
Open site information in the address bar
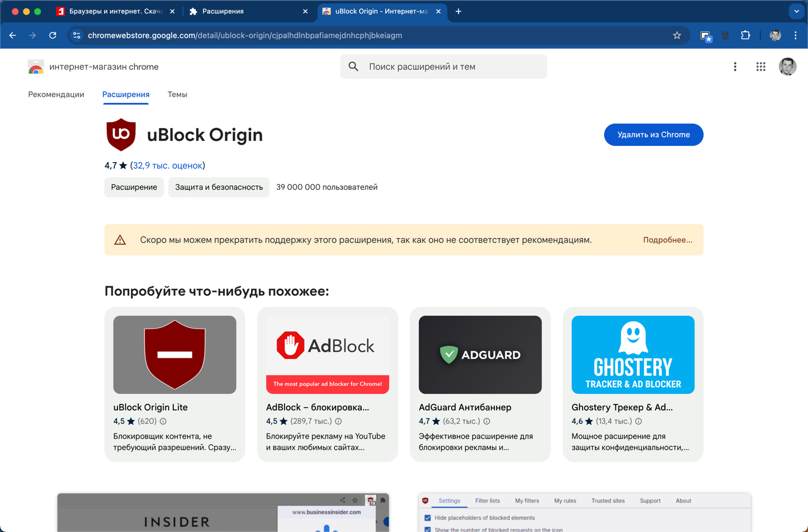point(77,35)
